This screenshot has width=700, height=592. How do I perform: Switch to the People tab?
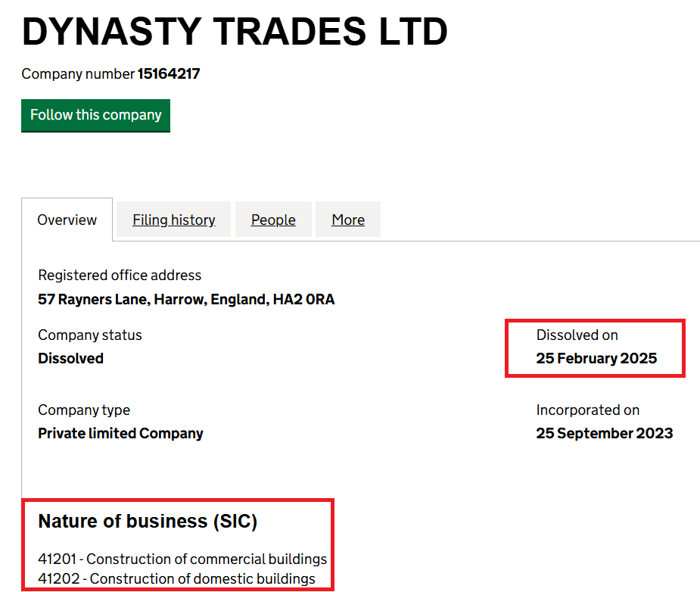coord(273,220)
